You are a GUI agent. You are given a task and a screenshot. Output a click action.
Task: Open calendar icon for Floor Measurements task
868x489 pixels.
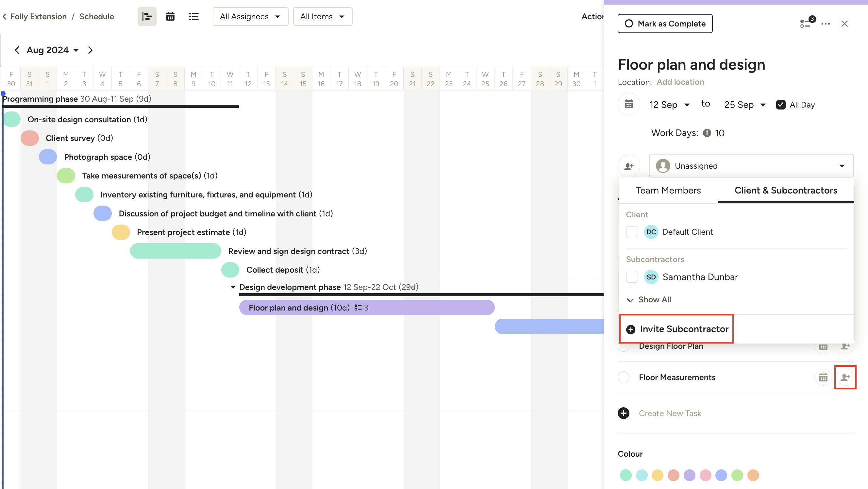pos(823,377)
